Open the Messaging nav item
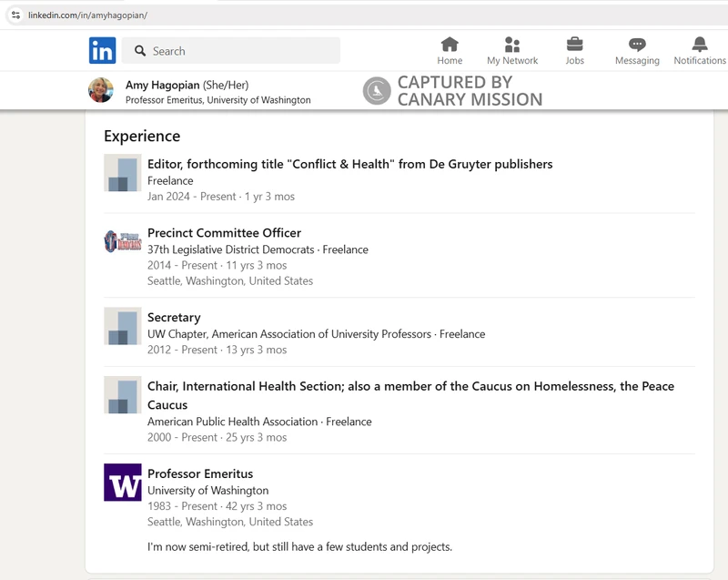The width and height of the screenshot is (728, 580). coord(637,51)
